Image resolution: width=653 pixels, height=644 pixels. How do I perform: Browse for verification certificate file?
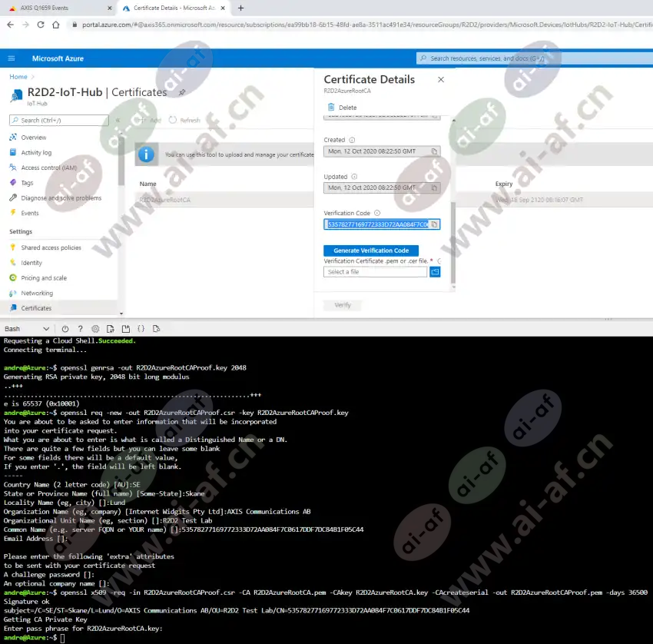pos(435,271)
